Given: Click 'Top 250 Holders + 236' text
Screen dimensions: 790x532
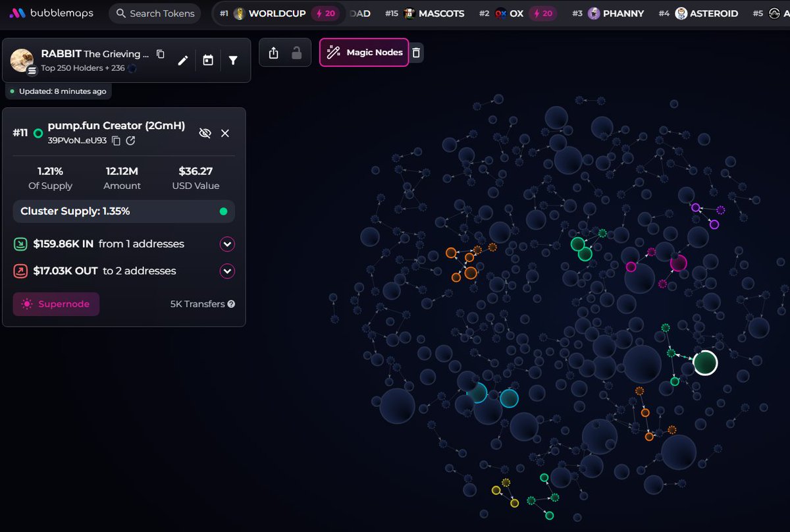Looking at the screenshot, I should [82, 68].
